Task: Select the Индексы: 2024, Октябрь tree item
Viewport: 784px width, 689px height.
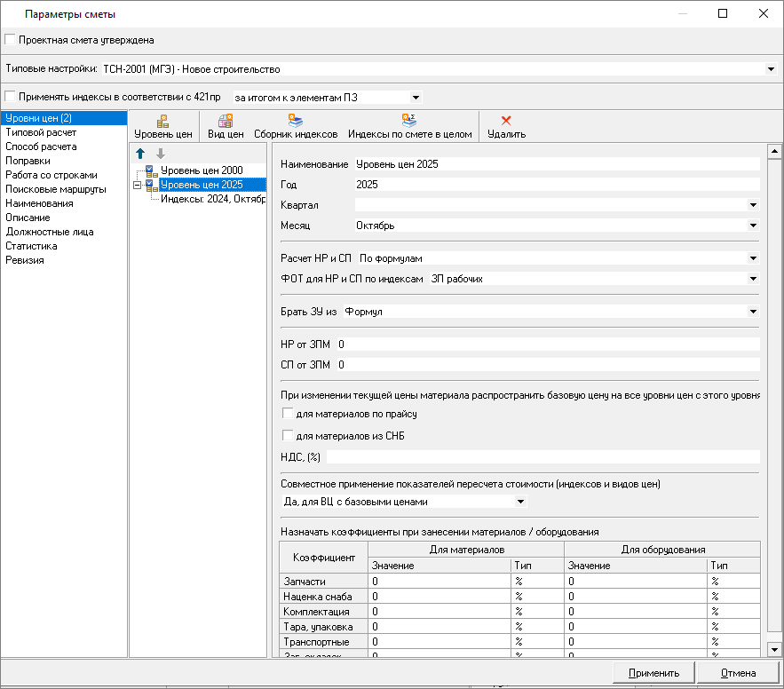Action: (213, 199)
